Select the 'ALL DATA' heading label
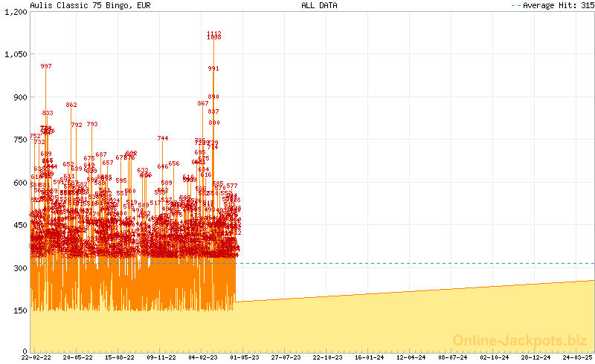The height and width of the screenshot is (364, 595). pyautogui.click(x=319, y=5)
